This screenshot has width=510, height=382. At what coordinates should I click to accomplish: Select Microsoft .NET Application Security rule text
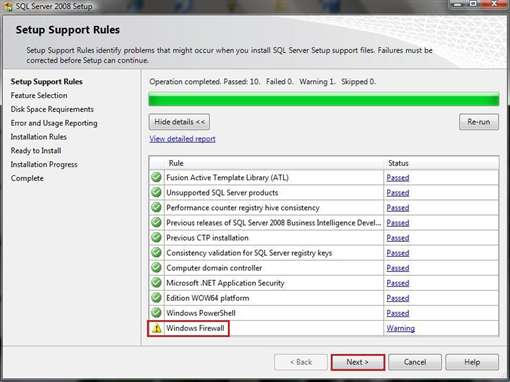pos(225,283)
